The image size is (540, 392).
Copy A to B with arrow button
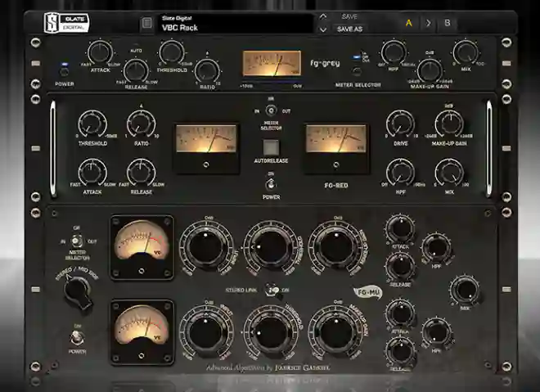tap(429, 23)
